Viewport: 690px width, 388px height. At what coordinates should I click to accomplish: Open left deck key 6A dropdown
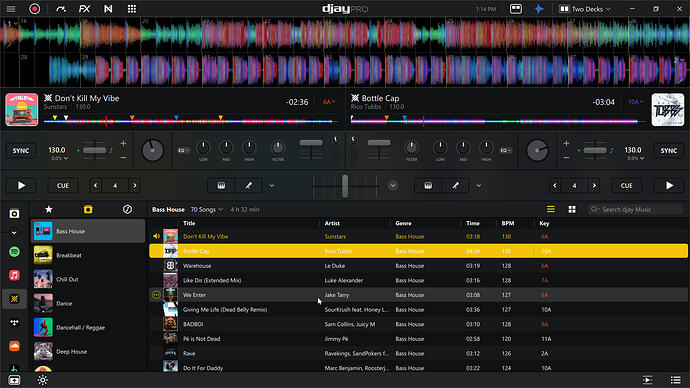point(329,102)
